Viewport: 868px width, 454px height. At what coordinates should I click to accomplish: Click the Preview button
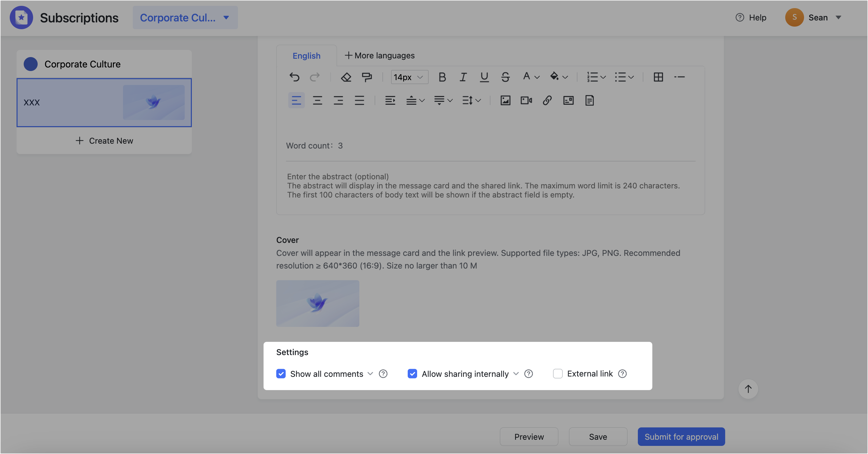pos(529,436)
